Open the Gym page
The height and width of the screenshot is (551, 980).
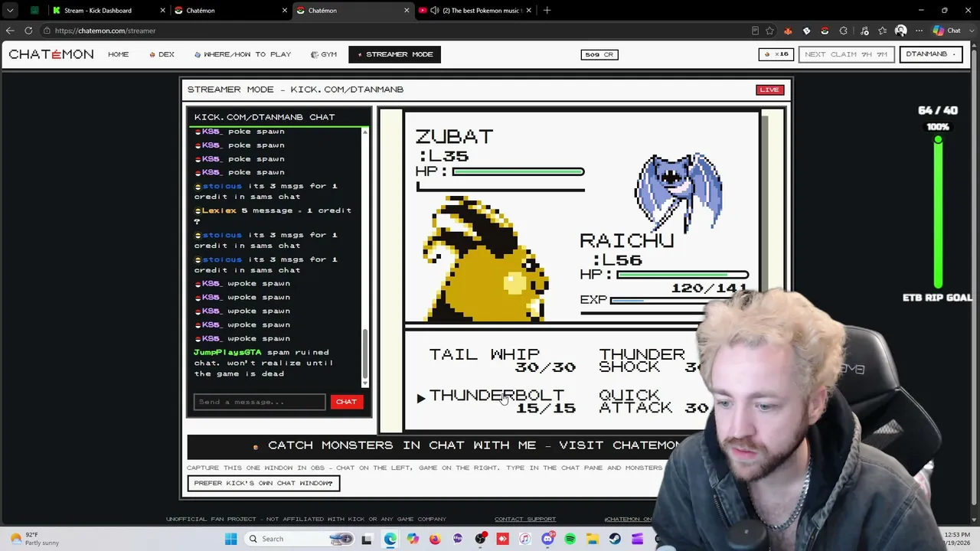tap(324, 54)
